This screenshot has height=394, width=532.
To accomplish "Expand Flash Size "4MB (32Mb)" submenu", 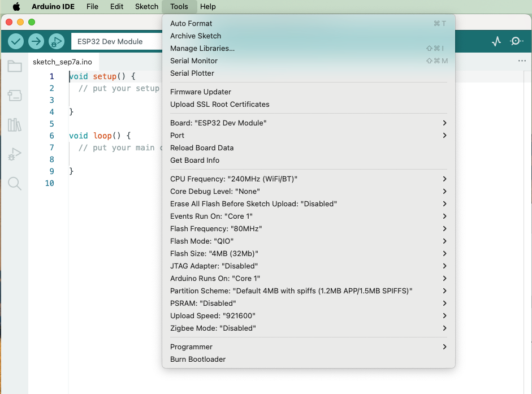I will click(309, 253).
